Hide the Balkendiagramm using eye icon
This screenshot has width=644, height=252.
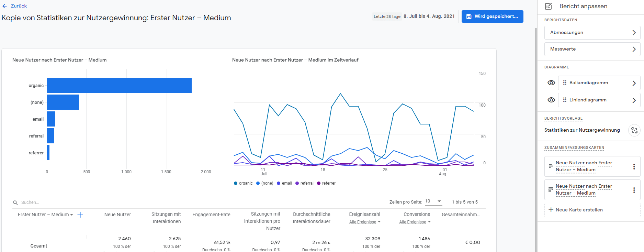551,83
